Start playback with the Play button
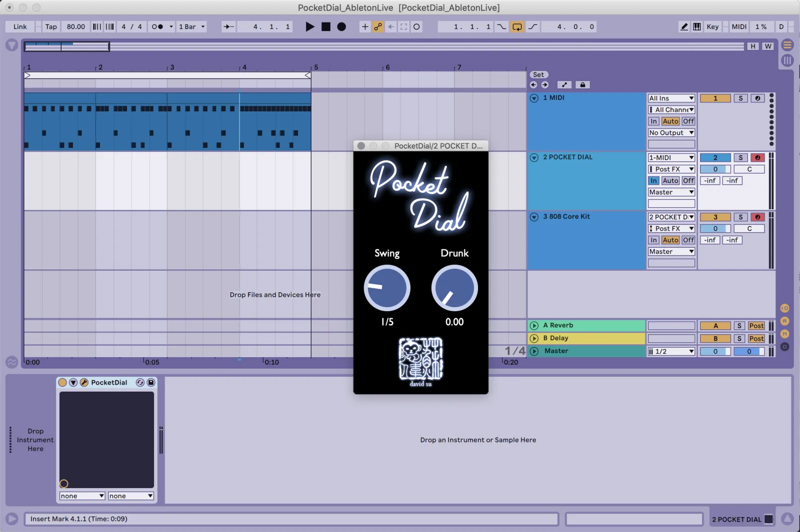The image size is (800, 532). 310,27
